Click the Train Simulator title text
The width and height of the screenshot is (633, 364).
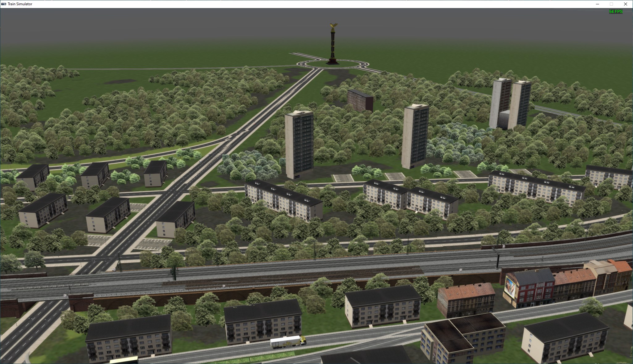[x=20, y=4]
